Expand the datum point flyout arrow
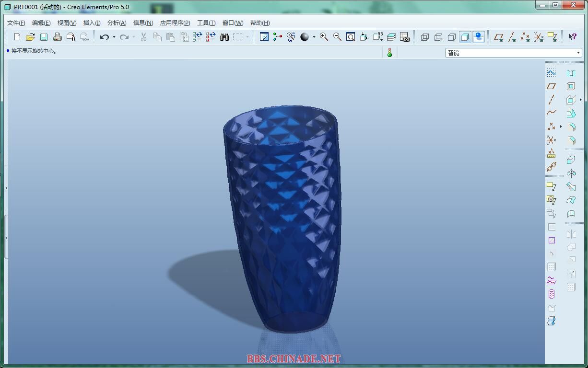This screenshot has width=588, height=368. pos(561,126)
